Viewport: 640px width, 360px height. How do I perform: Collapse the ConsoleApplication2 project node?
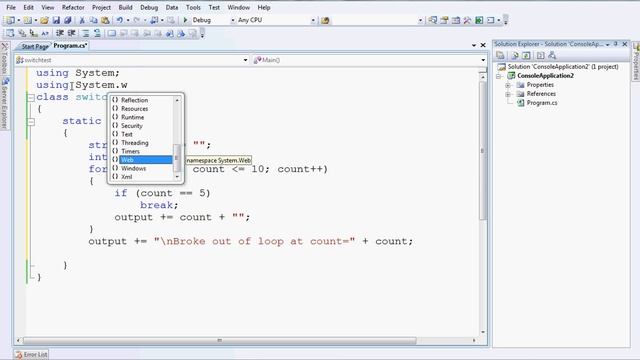[499, 76]
